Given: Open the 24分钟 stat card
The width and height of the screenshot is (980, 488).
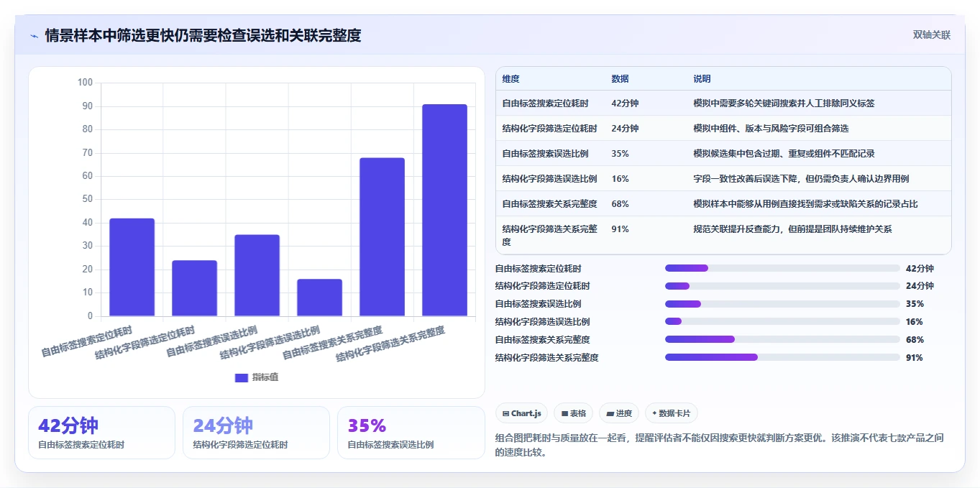Looking at the screenshot, I should pos(256,433).
